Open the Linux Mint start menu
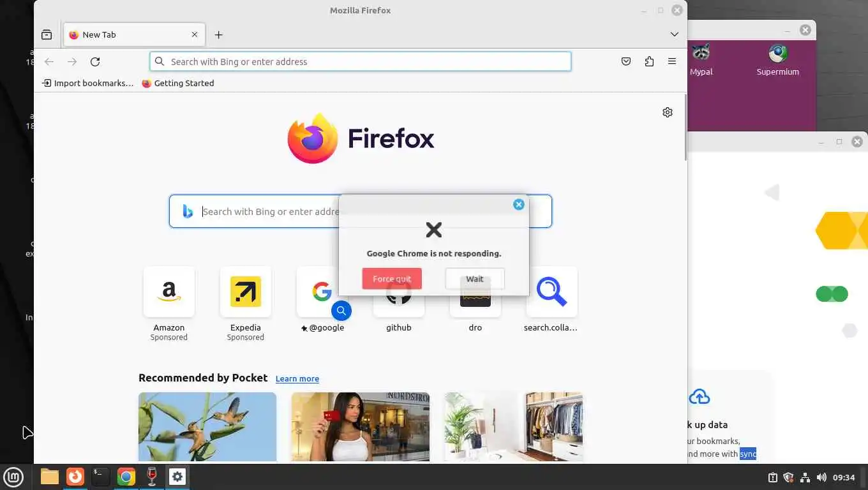The width and height of the screenshot is (868, 490). click(13, 477)
